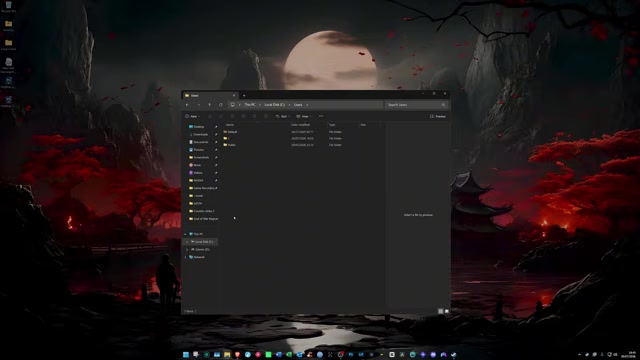Click Users in the address breadcrumb
Image resolution: width=640 pixels, height=360 pixels.
(298, 105)
